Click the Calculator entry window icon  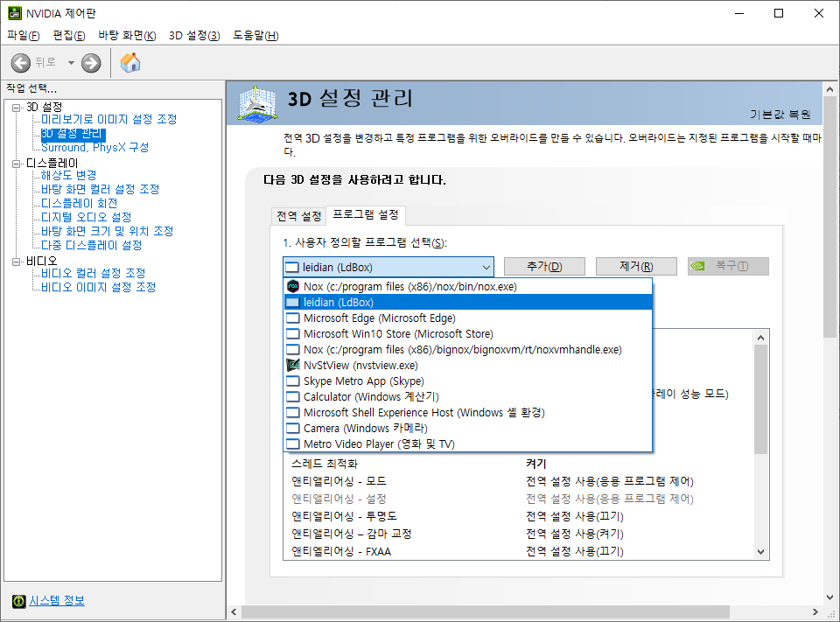point(293,397)
